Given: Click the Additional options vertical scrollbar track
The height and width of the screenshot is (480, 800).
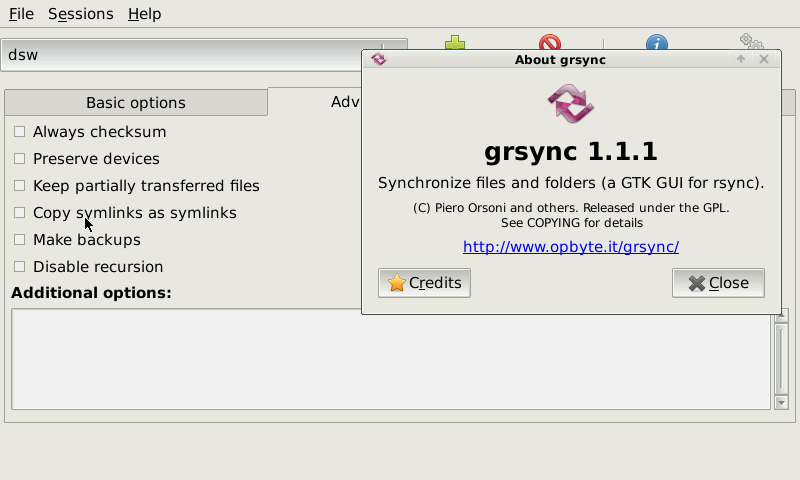Looking at the screenshot, I should (781, 358).
